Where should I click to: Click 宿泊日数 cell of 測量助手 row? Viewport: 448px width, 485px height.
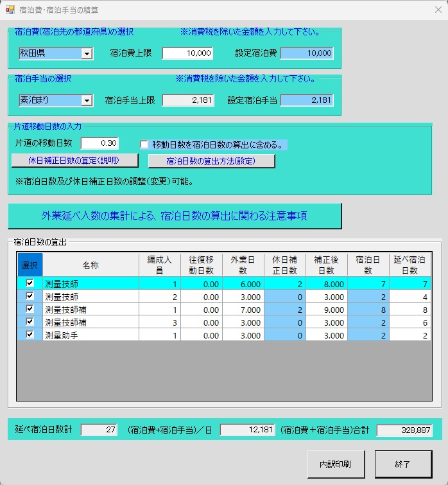368,335
